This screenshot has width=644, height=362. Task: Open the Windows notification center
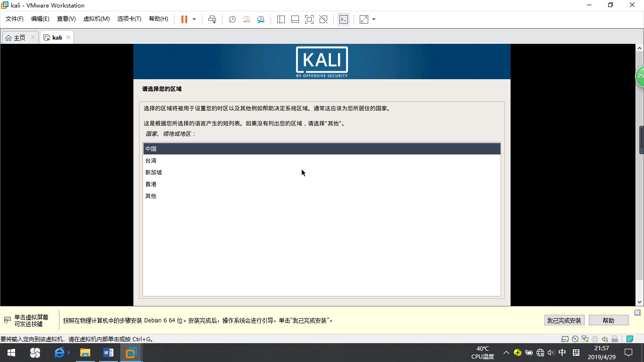[628, 353]
